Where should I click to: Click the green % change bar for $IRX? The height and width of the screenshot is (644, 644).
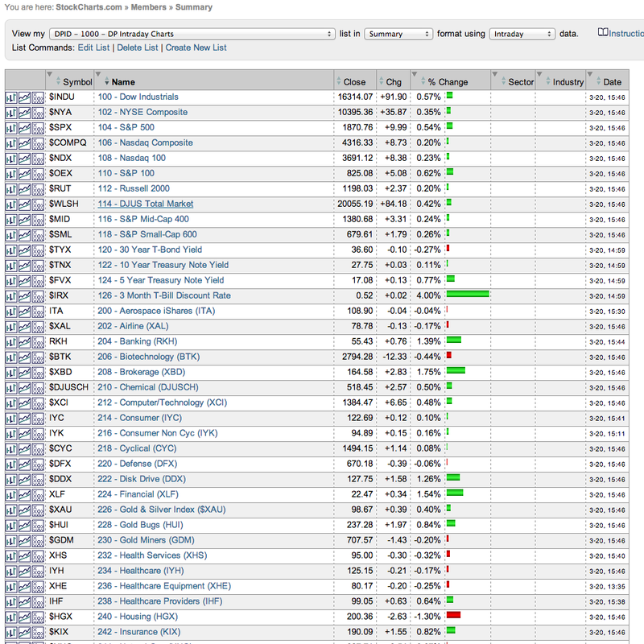coord(468,295)
